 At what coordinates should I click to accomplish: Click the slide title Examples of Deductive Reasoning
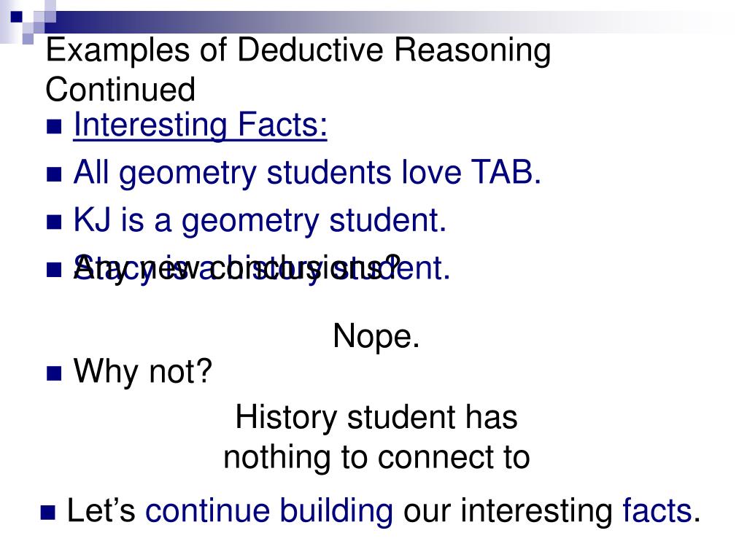pos(298,50)
